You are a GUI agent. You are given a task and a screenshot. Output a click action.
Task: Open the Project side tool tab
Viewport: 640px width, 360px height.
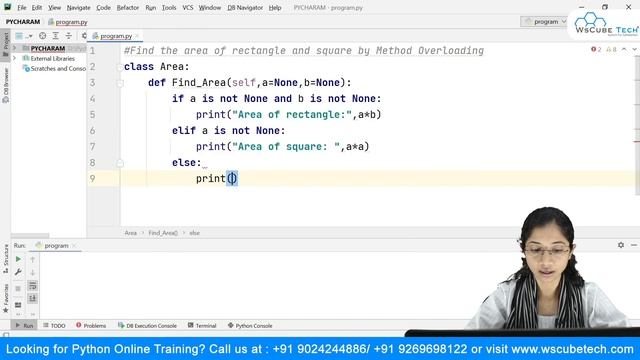click(5, 44)
